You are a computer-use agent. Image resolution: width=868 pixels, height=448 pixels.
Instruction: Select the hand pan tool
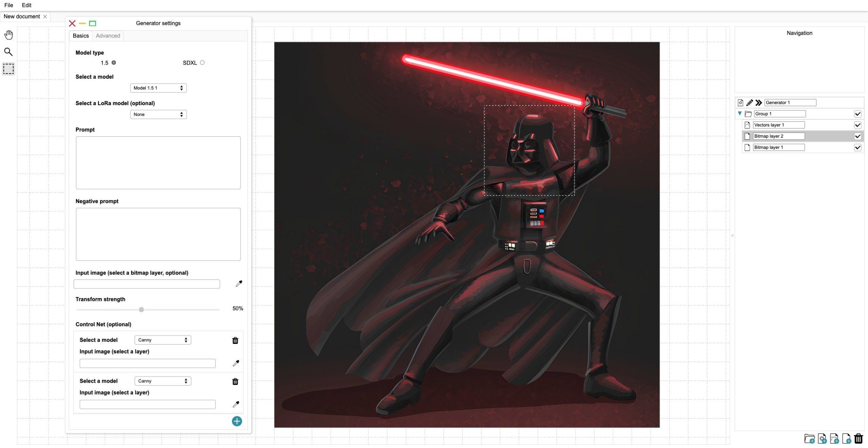coord(8,35)
